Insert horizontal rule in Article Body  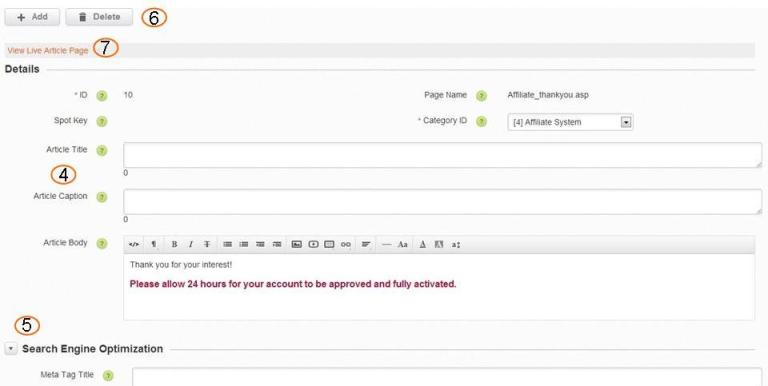coord(386,244)
